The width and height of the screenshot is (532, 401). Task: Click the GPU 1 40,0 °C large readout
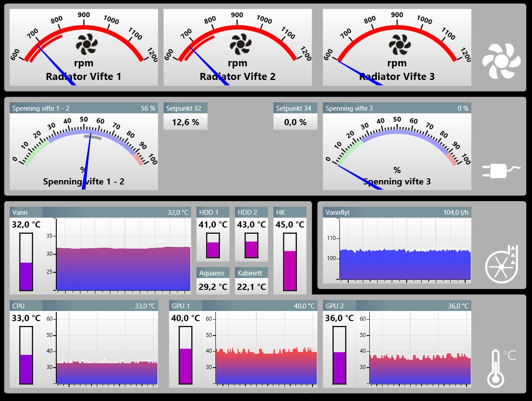click(x=186, y=318)
